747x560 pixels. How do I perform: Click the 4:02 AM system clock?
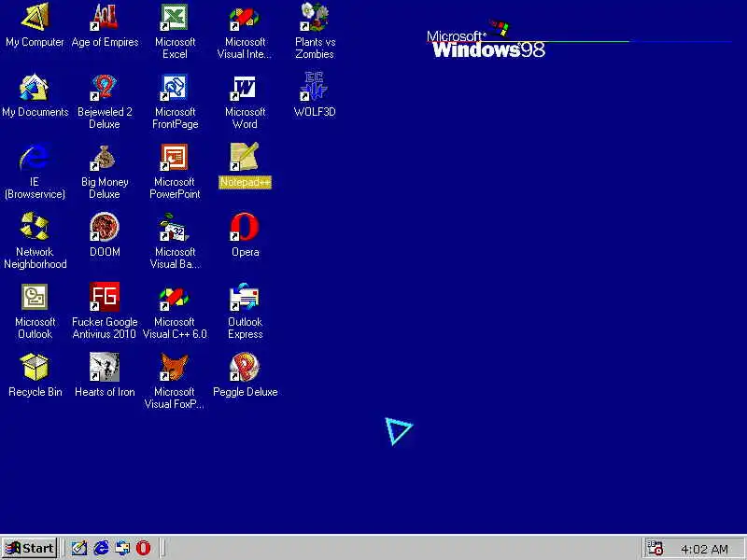(x=704, y=549)
